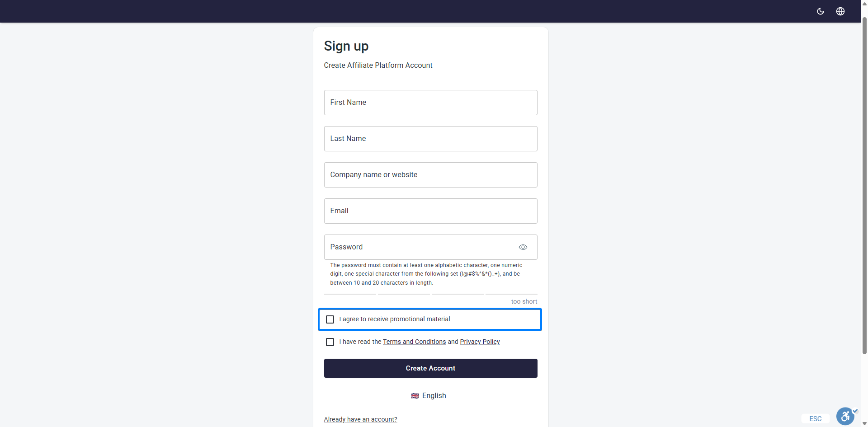Viewport: 868px width, 427px height.
Task: Click the vertical page scrollbar
Action: coord(864,181)
